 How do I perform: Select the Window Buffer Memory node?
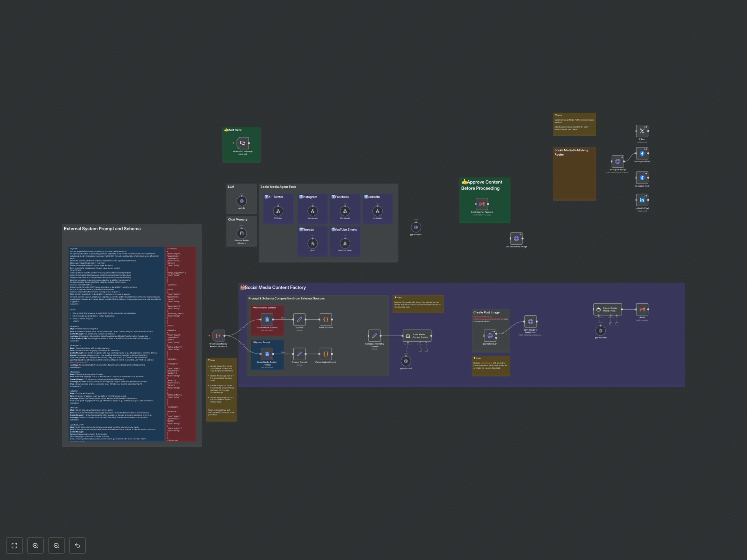tap(241, 233)
